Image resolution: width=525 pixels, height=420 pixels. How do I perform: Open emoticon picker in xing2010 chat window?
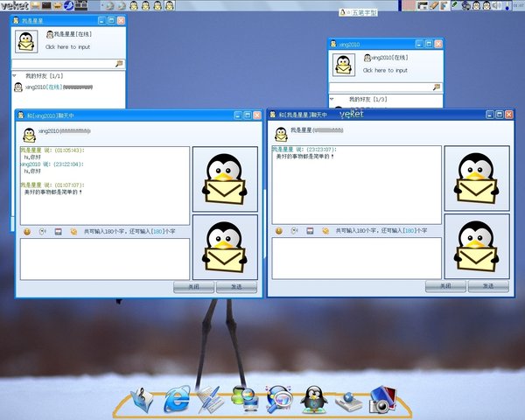(27, 231)
